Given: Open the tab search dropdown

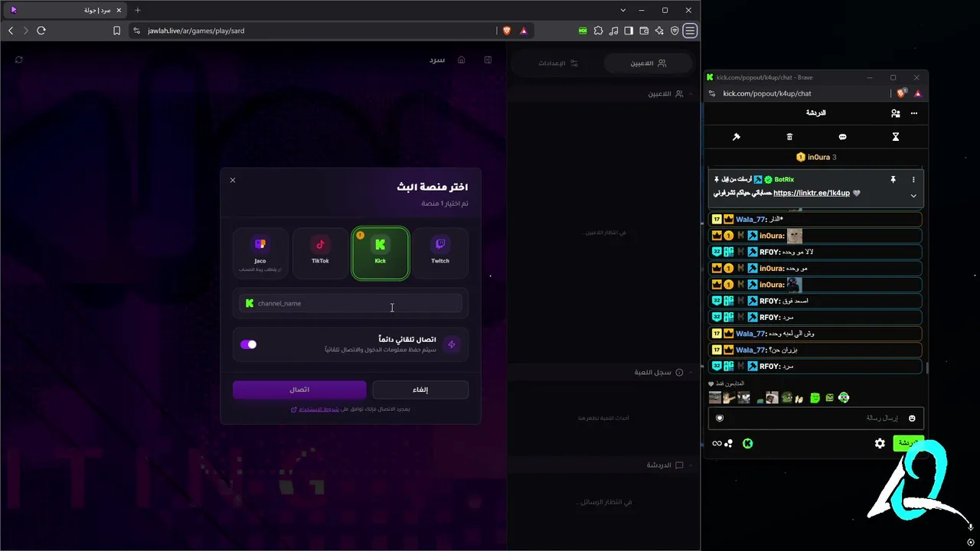Looking at the screenshot, I should click(x=623, y=10).
